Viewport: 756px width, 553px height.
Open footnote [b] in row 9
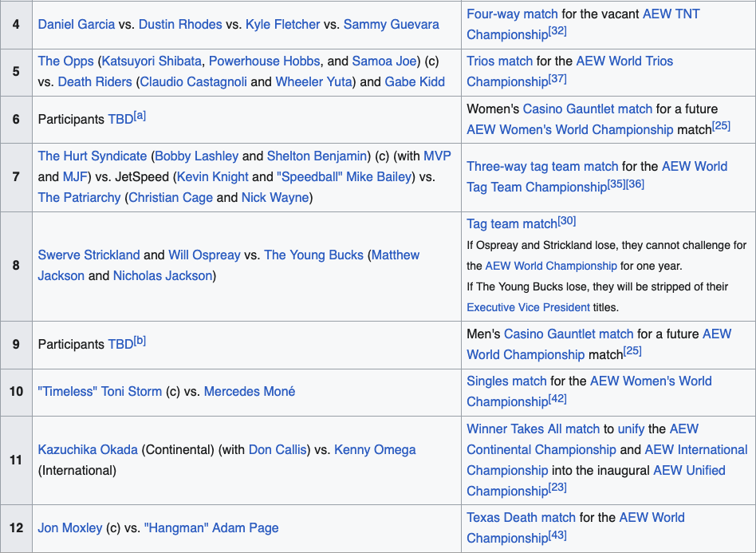pos(140,342)
